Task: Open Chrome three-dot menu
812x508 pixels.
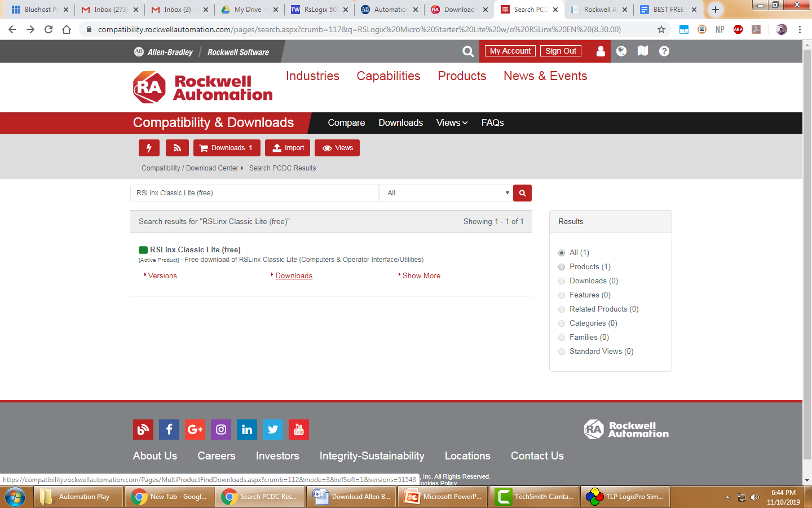Action: (800, 29)
